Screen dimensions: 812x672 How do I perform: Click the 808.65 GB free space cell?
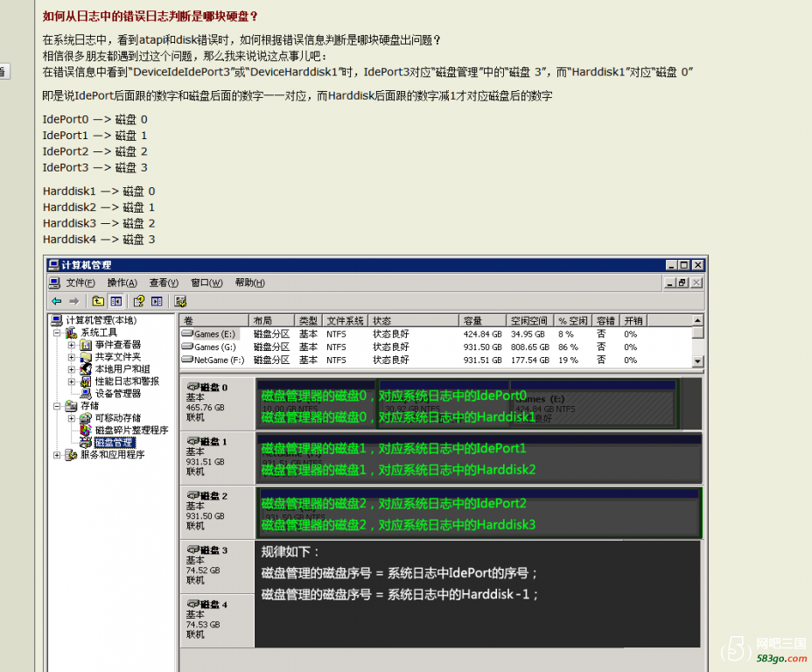[x=529, y=347]
